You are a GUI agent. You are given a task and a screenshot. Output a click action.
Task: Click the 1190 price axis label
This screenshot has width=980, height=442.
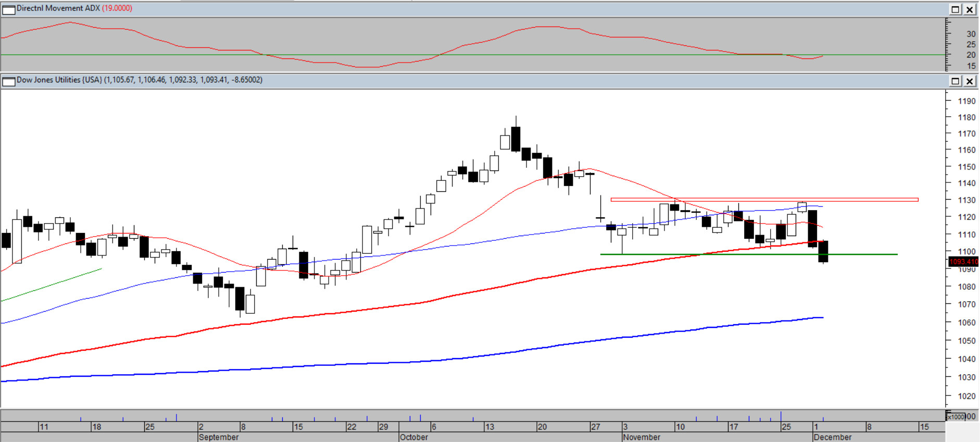966,101
